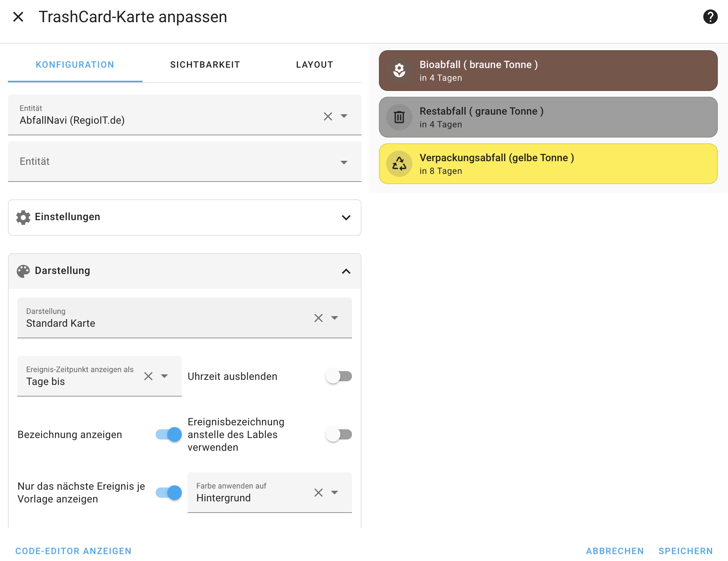Click the Standard Karte value text
Image resolution: width=728 pixels, height=561 pixels.
pos(61,323)
